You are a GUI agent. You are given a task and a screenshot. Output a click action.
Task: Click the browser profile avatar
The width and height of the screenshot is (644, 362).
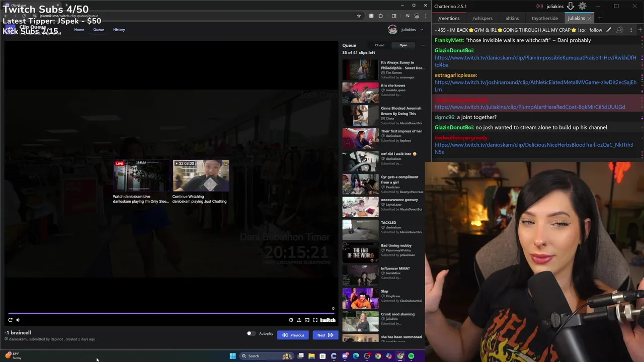[417, 16]
